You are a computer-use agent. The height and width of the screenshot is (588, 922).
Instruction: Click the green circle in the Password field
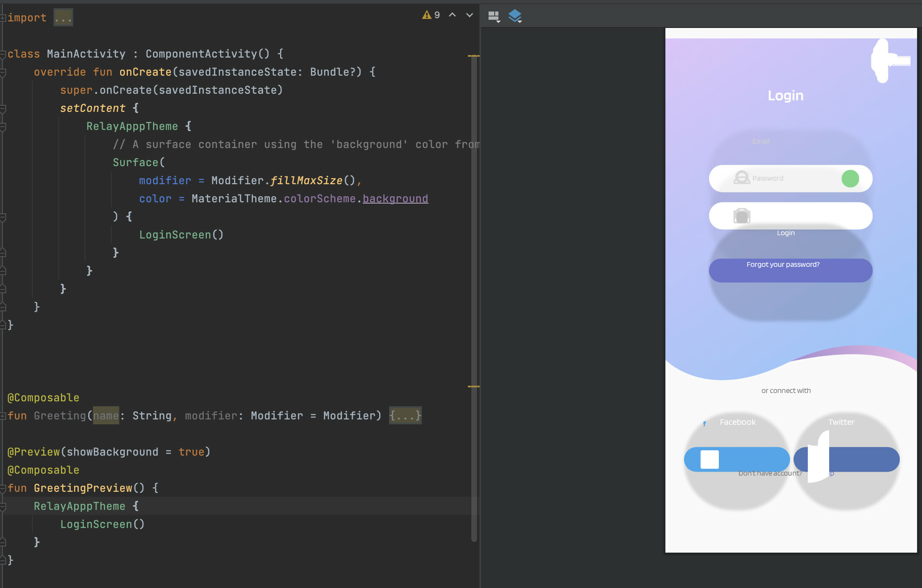(850, 178)
